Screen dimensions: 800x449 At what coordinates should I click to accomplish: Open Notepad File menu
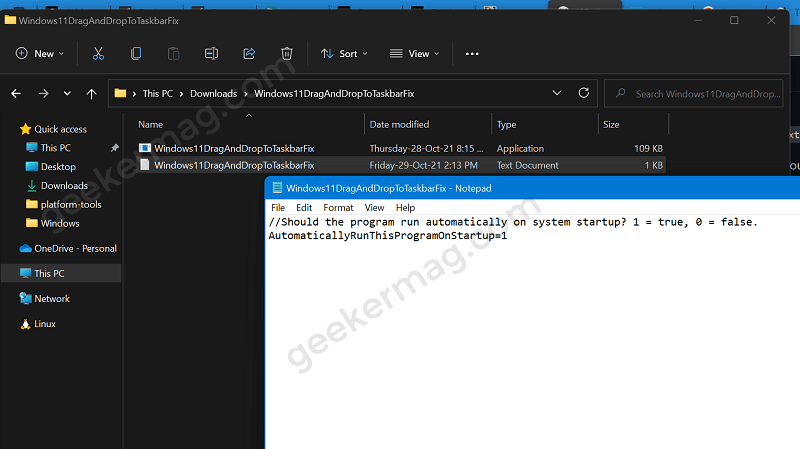click(278, 208)
